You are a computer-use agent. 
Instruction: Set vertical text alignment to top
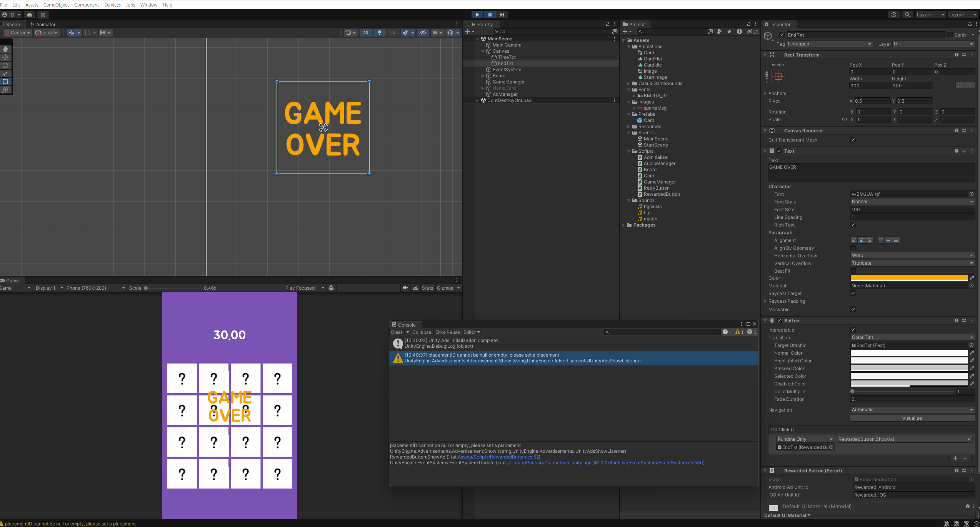coord(881,240)
